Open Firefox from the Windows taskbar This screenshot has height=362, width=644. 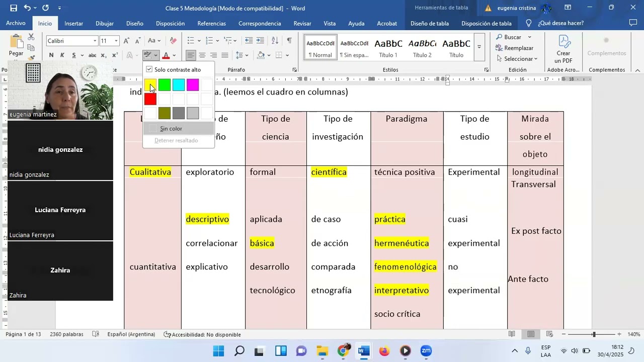coord(384,351)
